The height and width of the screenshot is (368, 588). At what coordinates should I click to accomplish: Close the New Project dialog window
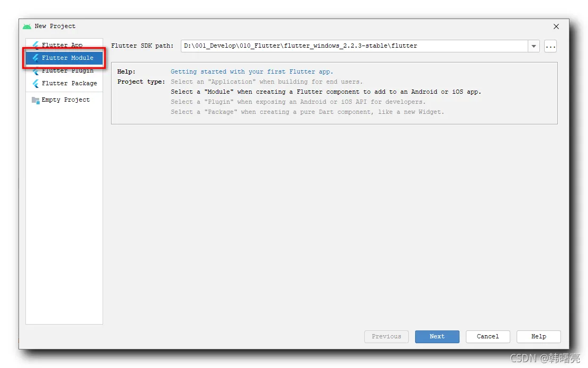click(556, 26)
